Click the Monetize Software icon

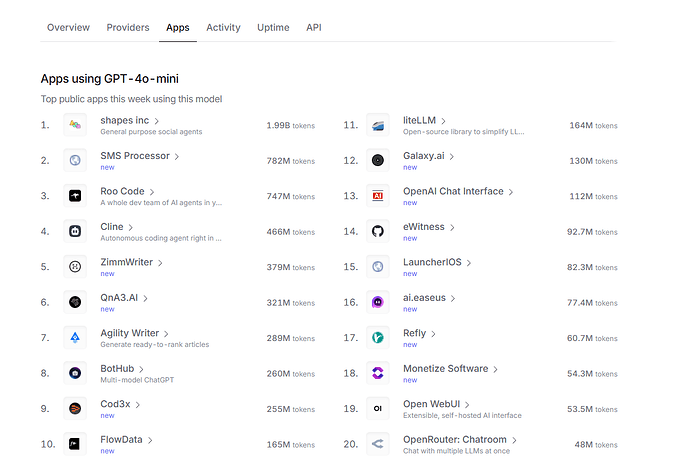point(378,373)
